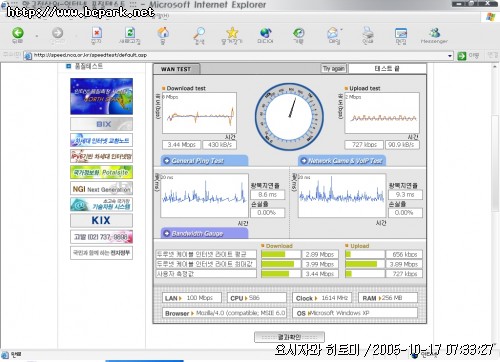Image resolution: width=500 pixels, height=362 pixels.
Task: Click the North Star banner image
Action: (x=101, y=96)
